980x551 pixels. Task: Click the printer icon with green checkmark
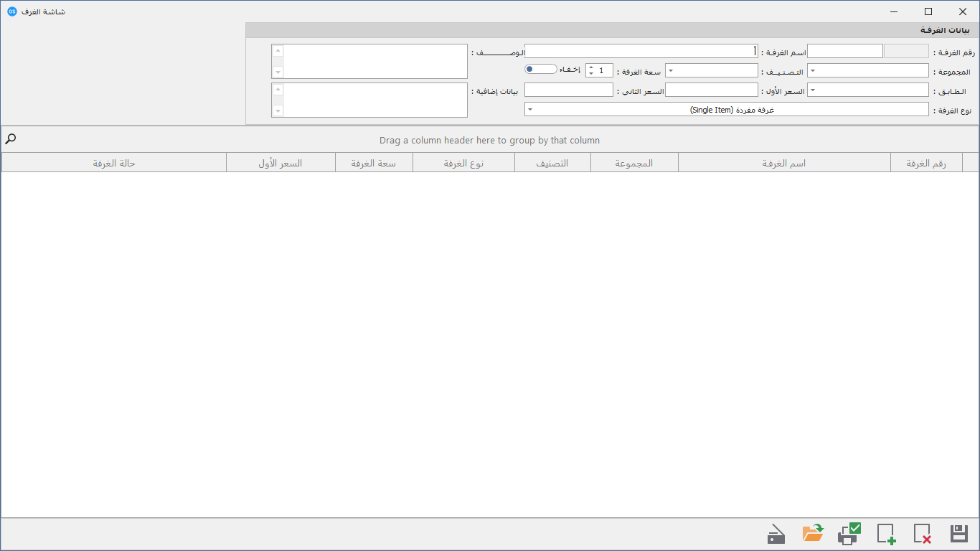[849, 533]
